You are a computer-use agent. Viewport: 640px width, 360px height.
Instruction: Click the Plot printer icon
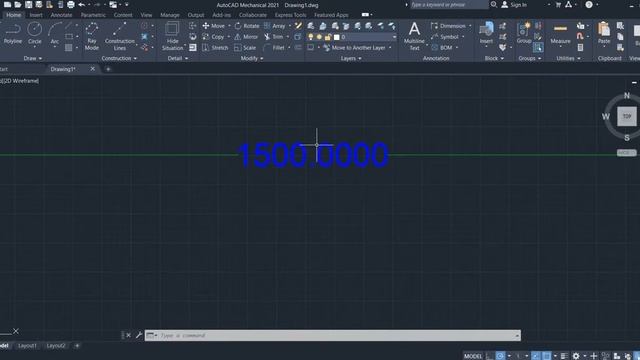tap(71, 4)
